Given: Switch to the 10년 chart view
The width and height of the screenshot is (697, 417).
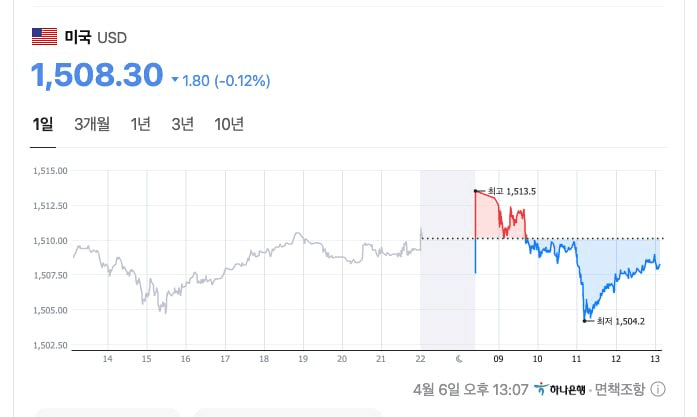Looking at the screenshot, I should click(229, 124).
